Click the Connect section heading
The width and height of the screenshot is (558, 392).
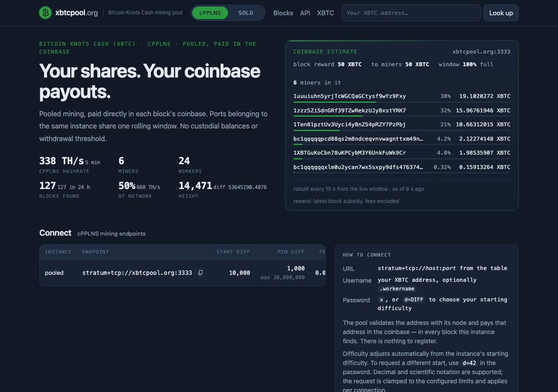tap(55, 233)
